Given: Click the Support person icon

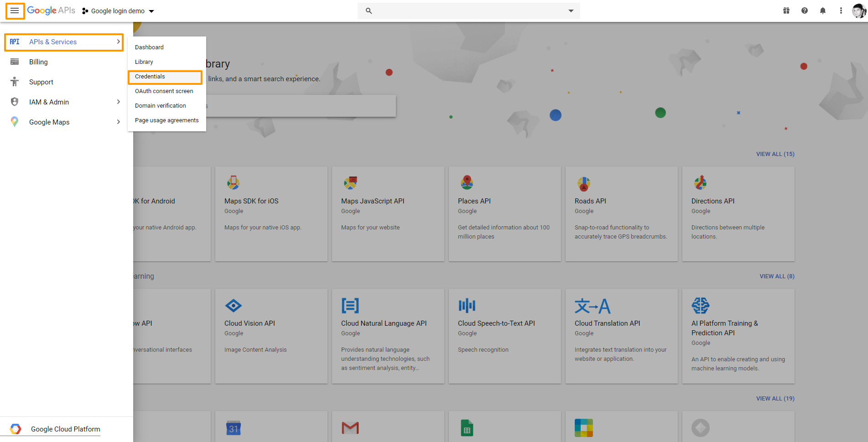Looking at the screenshot, I should [x=15, y=82].
